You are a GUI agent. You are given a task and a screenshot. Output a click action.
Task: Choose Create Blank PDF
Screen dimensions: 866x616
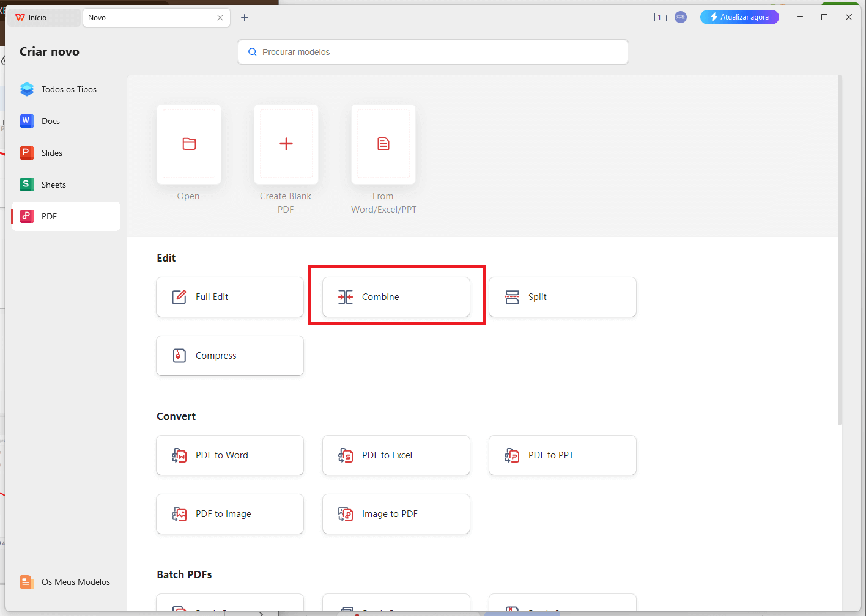click(x=286, y=144)
